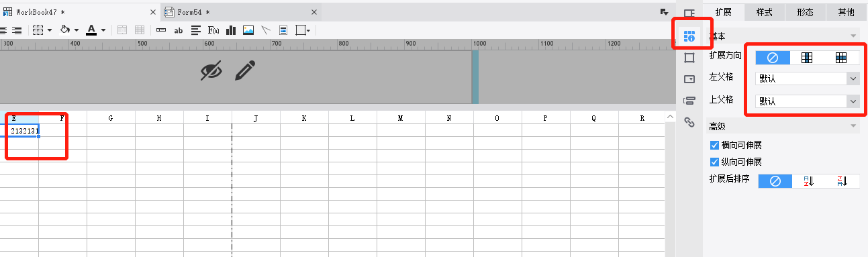The height and width of the screenshot is (257, 868).
Task: Select column E header
Action: [19, 118]
